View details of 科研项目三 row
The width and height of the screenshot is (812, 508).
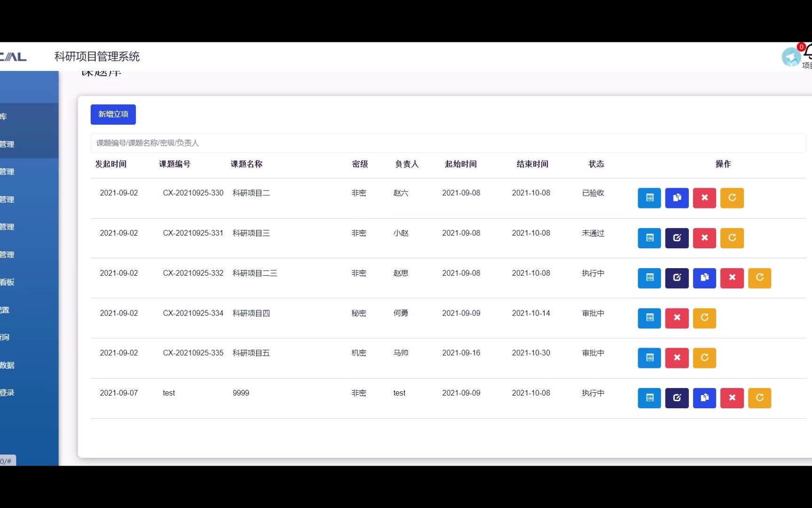pyautogui.click(x=649, y=238)
